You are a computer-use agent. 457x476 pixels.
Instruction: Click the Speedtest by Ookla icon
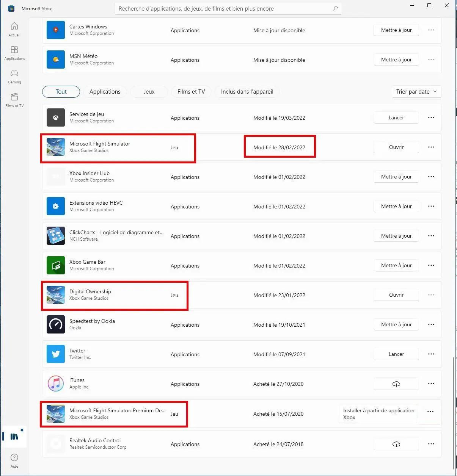click(56, 324)
